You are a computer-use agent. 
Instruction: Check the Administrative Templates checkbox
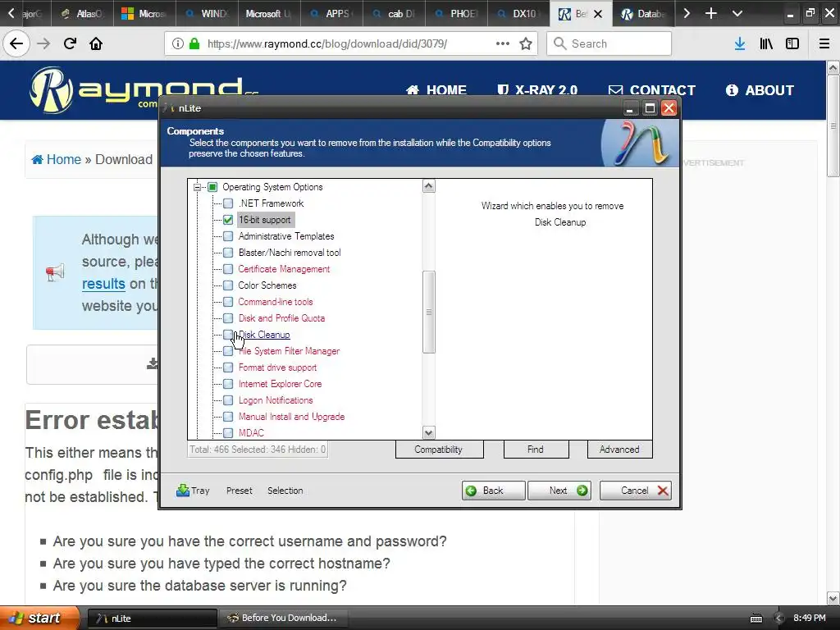point(228,236)
